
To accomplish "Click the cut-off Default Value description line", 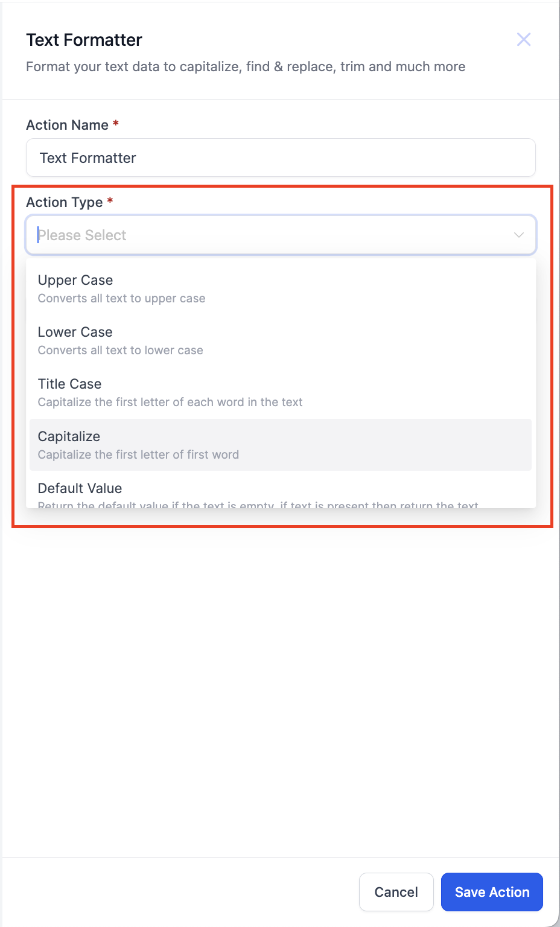I will click(258, 505).
